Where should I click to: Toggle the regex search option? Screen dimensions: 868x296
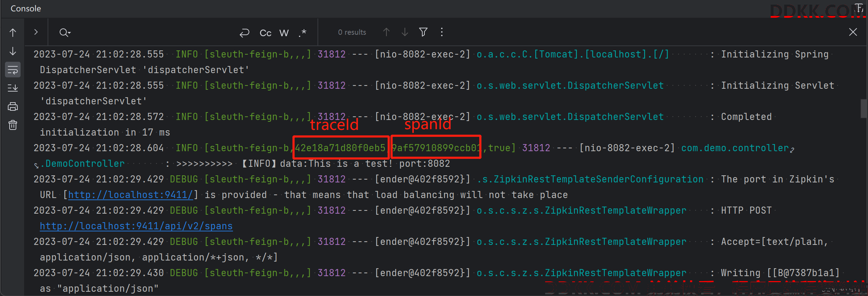pos(303,33)
